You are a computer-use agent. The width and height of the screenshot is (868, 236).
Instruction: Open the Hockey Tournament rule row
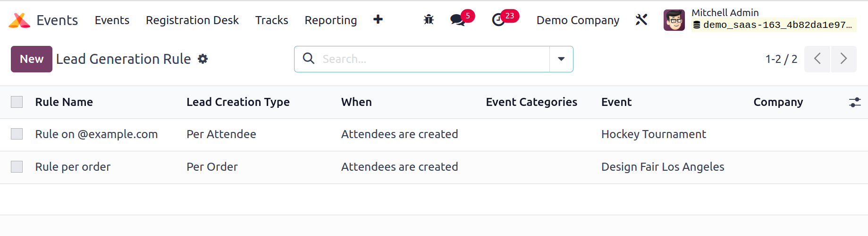coord(434,134)
